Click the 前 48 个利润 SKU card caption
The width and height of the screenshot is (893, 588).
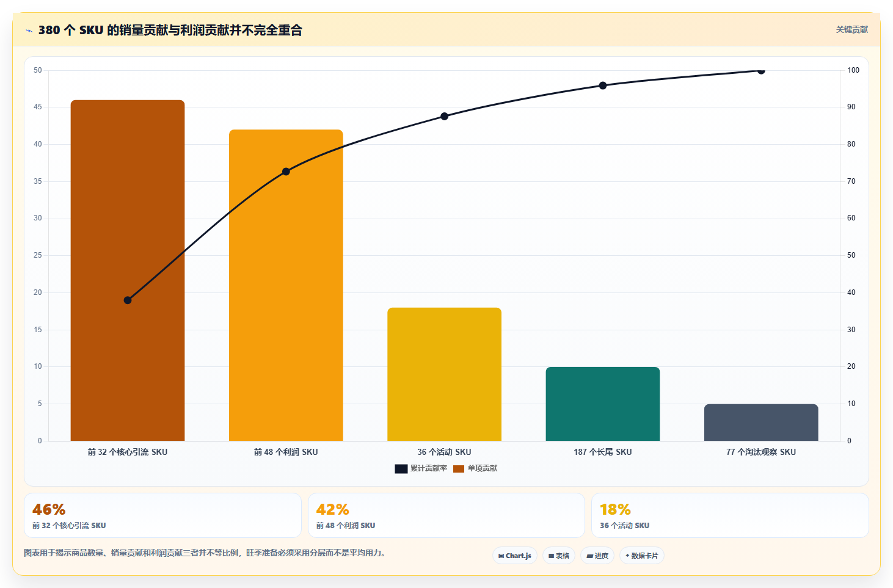pos(346,525)
